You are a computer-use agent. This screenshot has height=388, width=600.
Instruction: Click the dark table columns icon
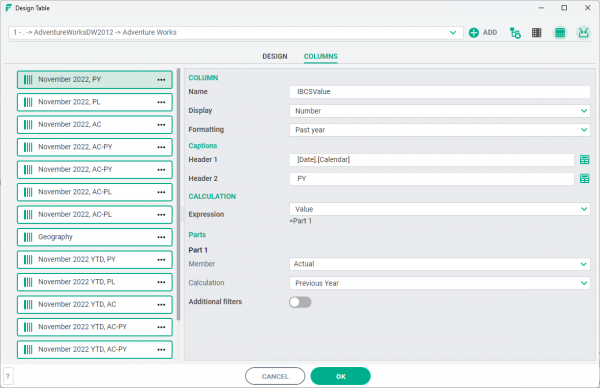tap(536, 33)
